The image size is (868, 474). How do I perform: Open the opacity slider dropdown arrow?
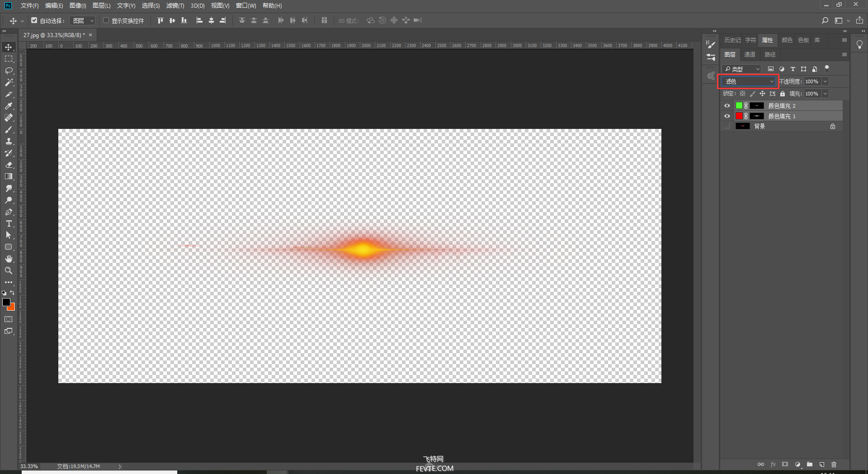pos(825,81)
